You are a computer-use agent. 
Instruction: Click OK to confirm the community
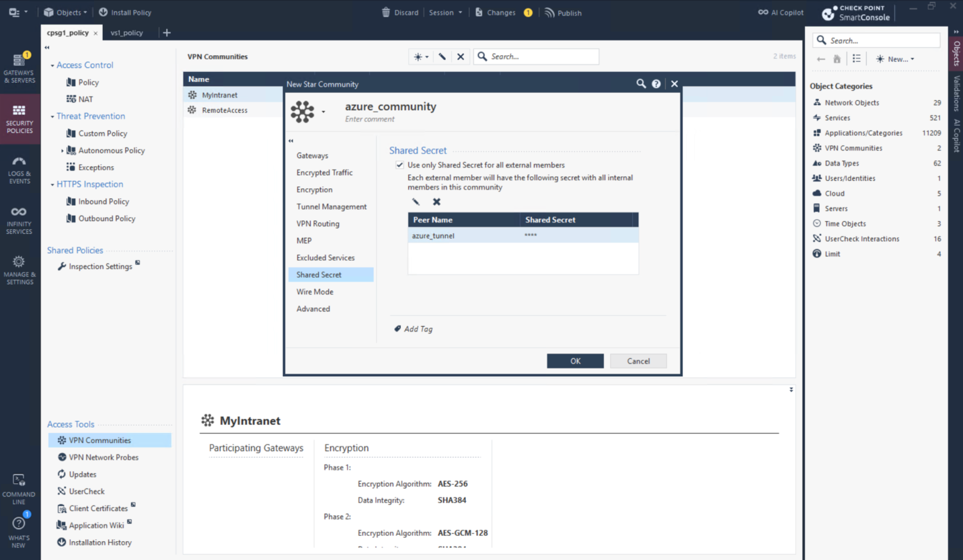575,361
